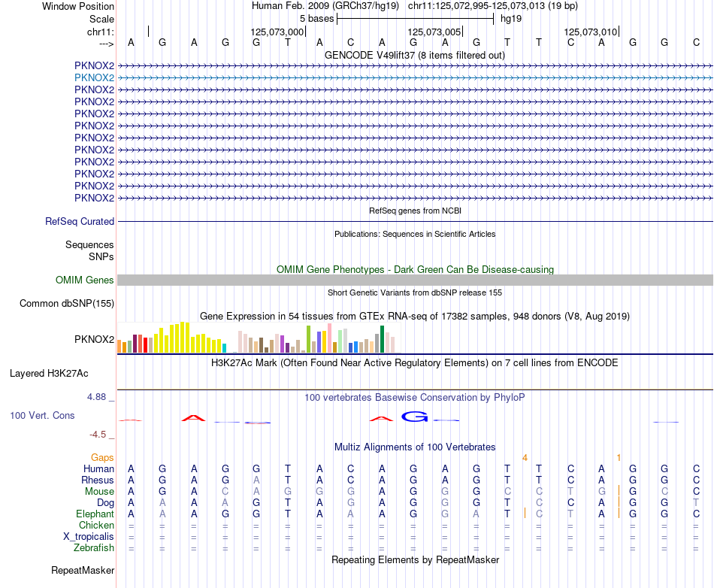Click the gray OMIM Genes bar

pyautogui.click(x=415, y=280)
